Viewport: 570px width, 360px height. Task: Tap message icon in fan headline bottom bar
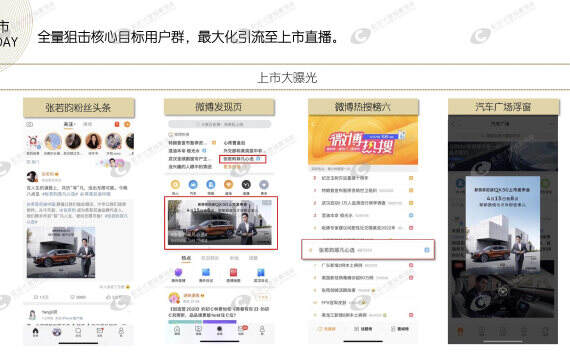100,332
